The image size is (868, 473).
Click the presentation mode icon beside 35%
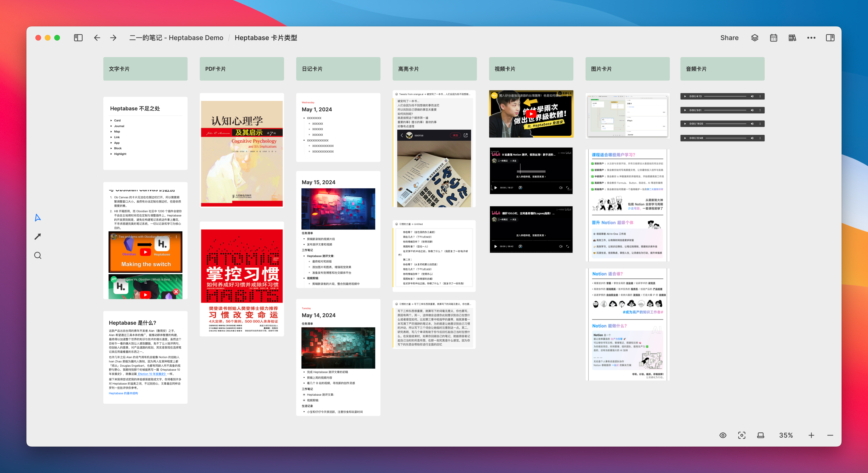[760, 435]
